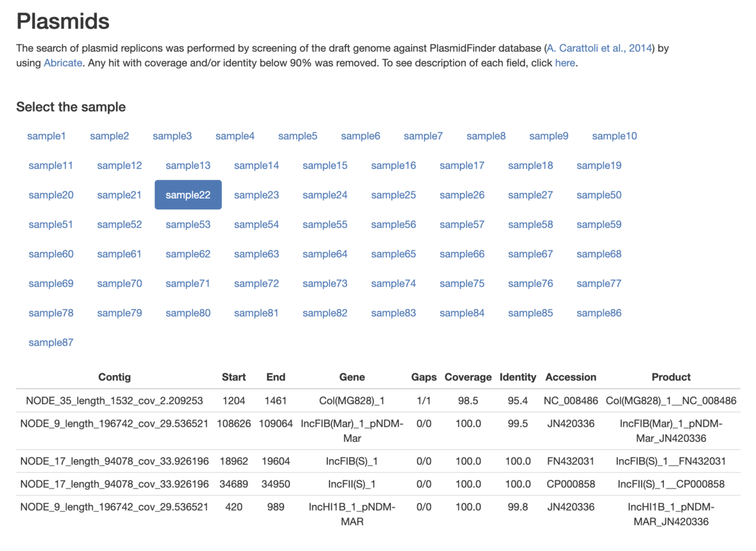The width and height of the screenshot is (756, 551).
Task: Go to the sample87 tab
Action: [x=51, y=343]
